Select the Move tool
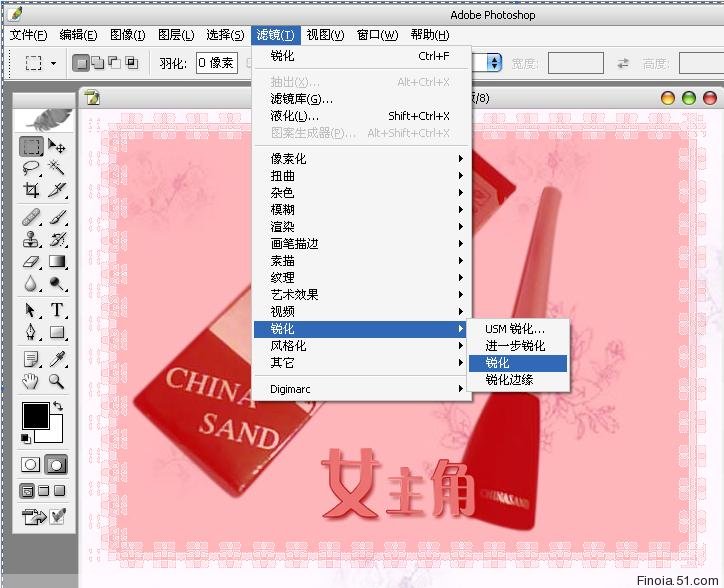724x588 pixels. pos(57,146)
